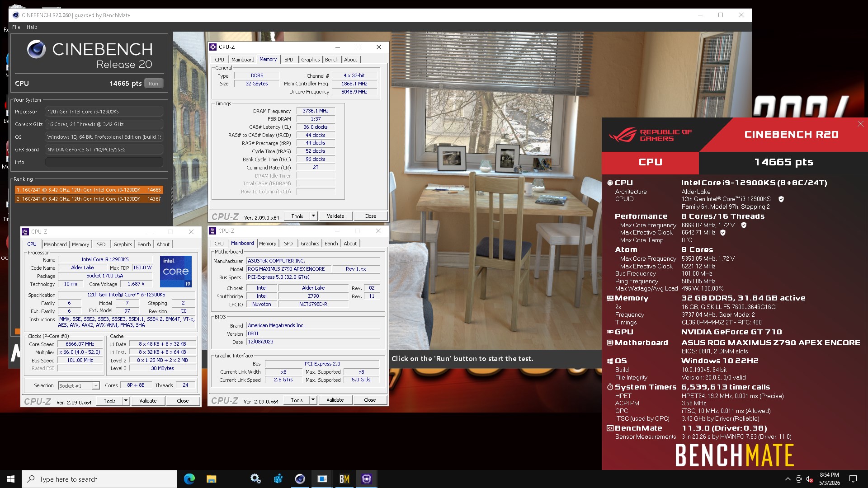
Task: Open Memory tab in CPU-Z processor window
Action: click(x=80, y=244)
